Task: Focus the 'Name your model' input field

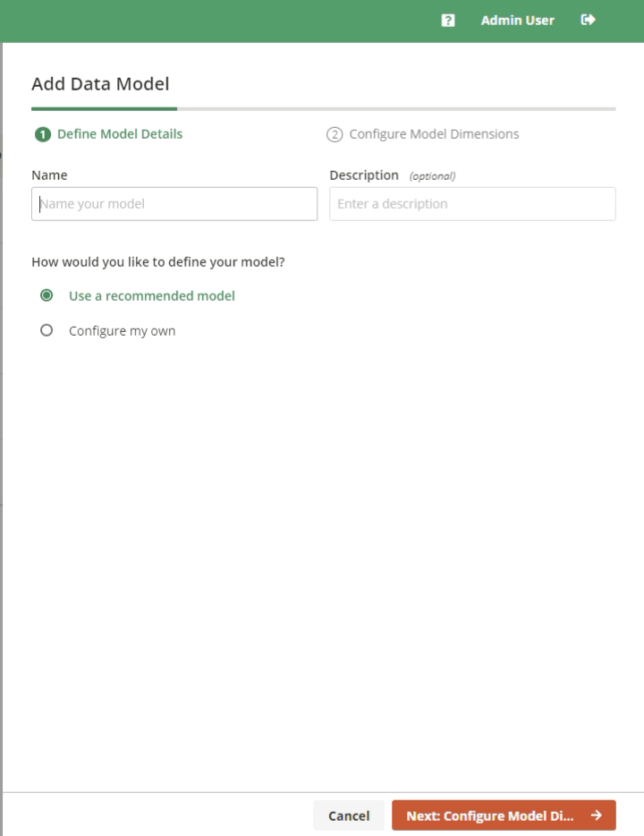Action: click(x=174, y=204)
